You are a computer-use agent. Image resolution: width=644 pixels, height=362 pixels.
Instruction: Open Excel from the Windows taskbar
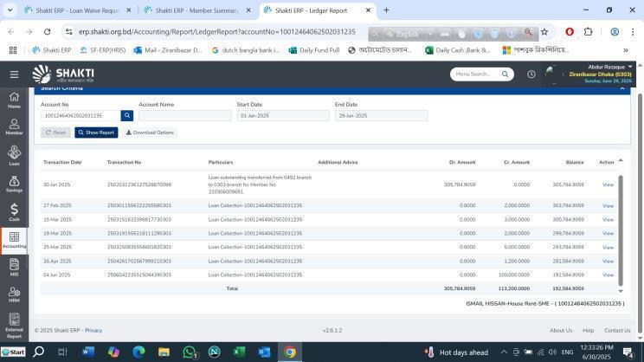coord(239,352)
